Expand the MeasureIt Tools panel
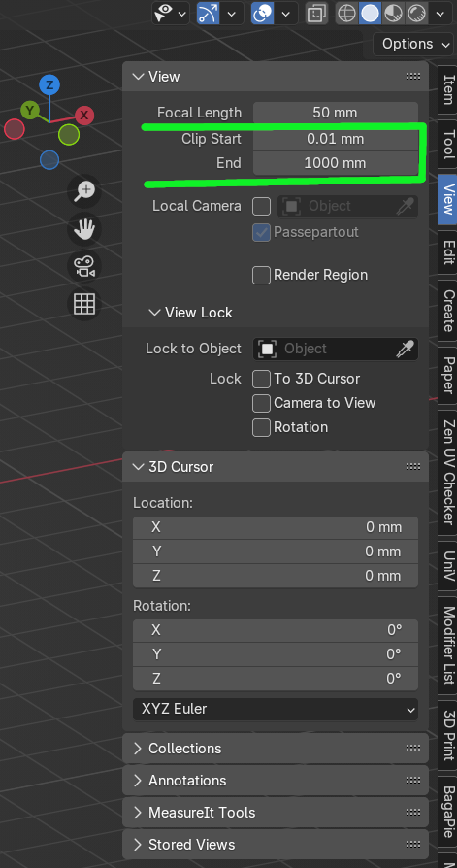The image size is (457, 868). pos(276,813)
